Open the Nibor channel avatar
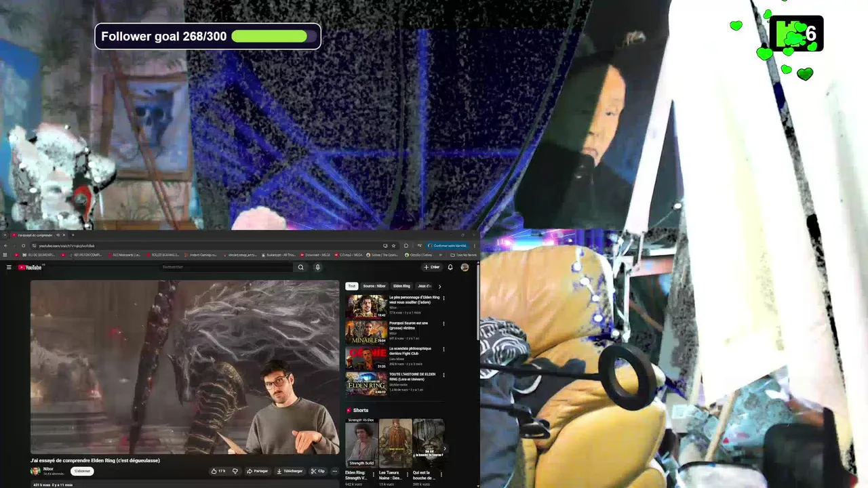The width and height of the screenshot is (868, 488). click(35, 471)
